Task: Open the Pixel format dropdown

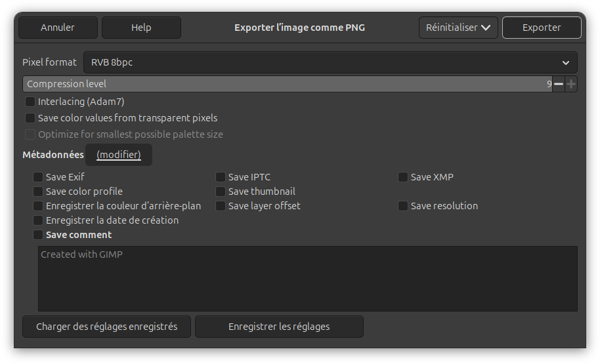Action: tap(330, 62)
